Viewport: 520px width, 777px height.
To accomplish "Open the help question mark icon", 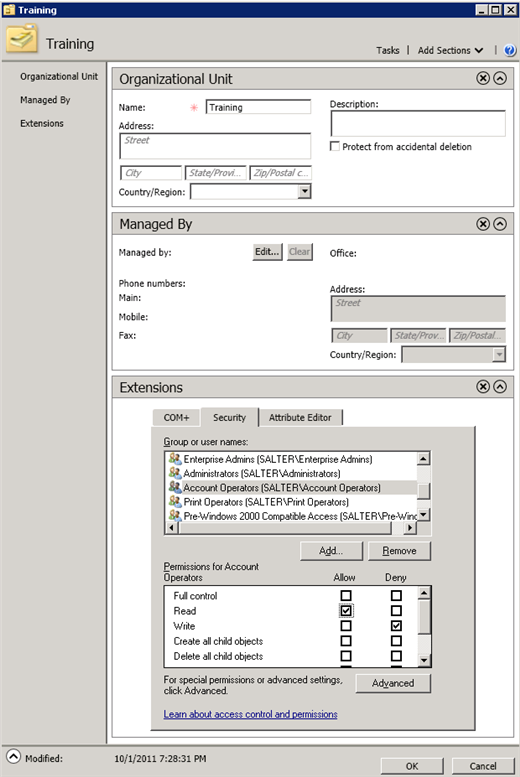I will 510,50.
